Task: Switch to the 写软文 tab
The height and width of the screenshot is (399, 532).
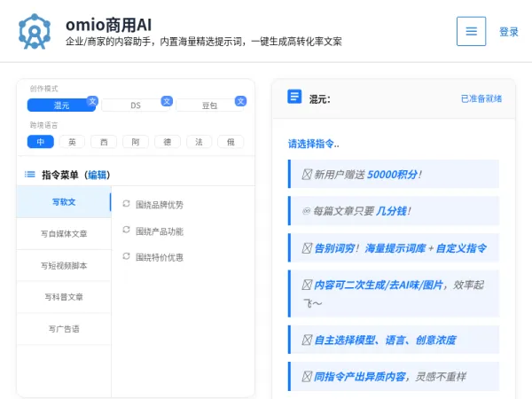Action: pos(64,202)
